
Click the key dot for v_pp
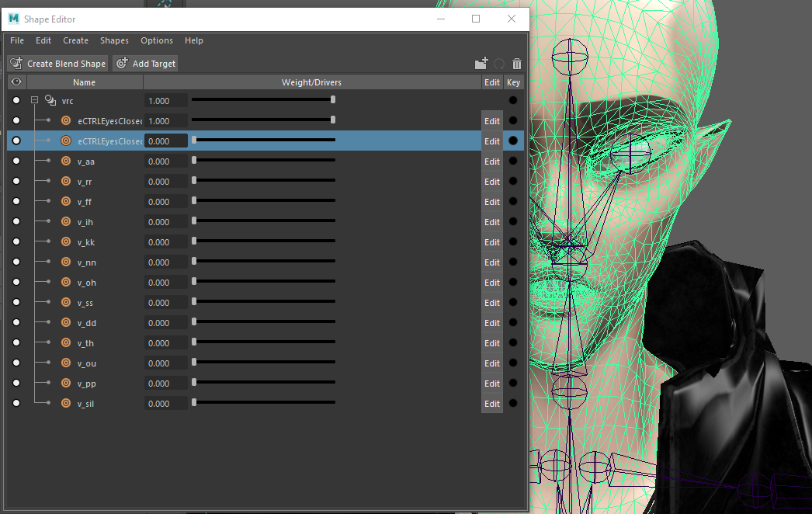[x=513, y=384]
